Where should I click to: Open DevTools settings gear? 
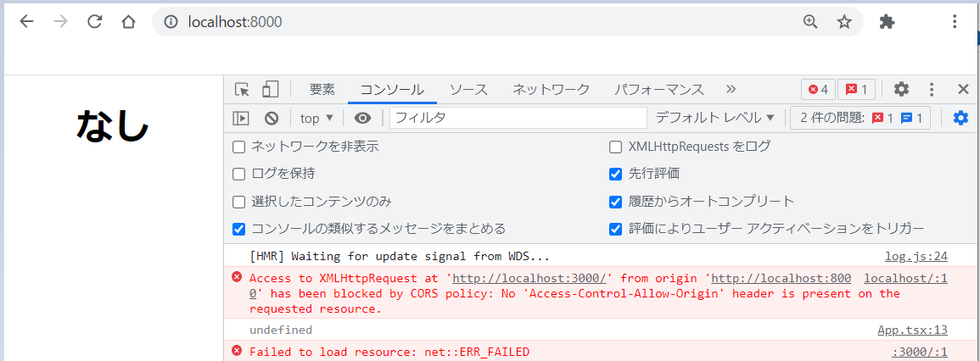900,89
